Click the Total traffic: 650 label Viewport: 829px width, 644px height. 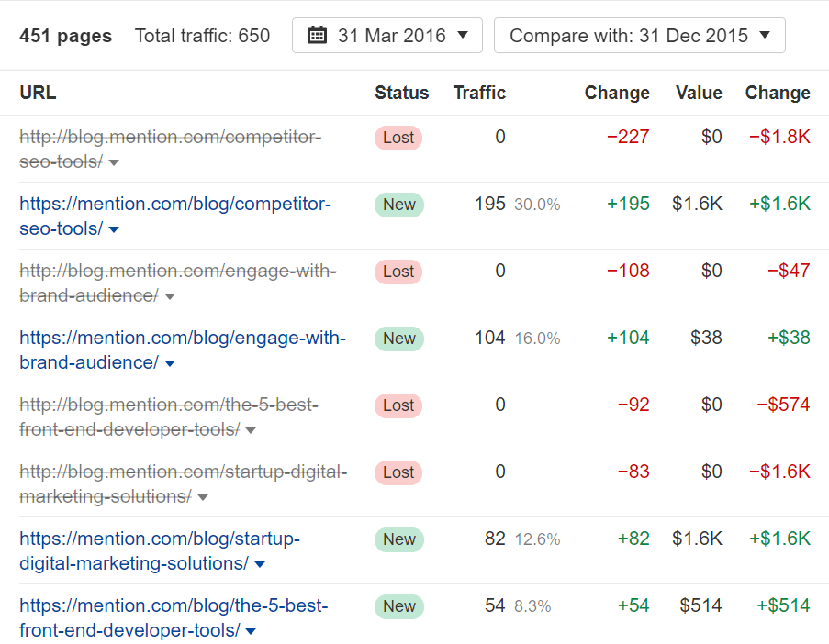point(202,36)
